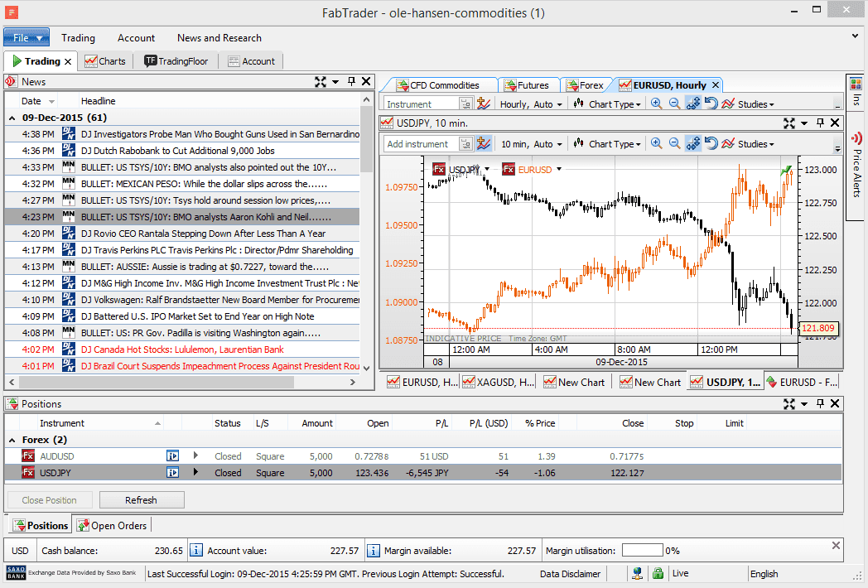Reset the USDJPY 10 min chart view
This screenshot has height=588, width=868.
pyautogui.click(x=711, y=144)
